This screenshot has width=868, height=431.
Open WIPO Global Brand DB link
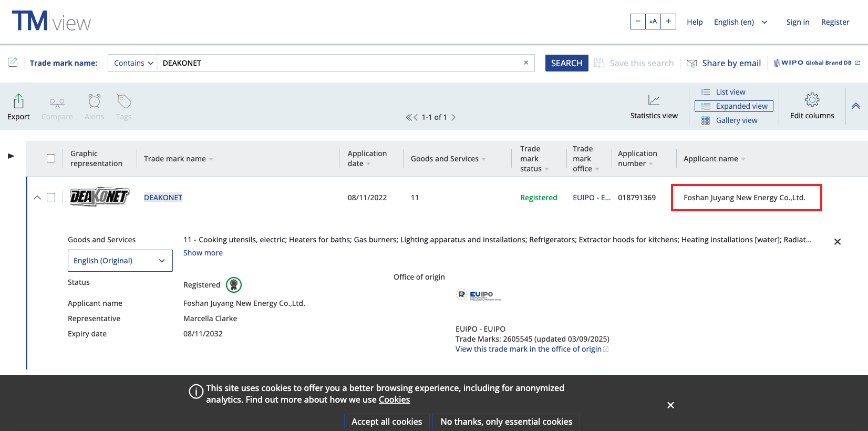point(817,63)
